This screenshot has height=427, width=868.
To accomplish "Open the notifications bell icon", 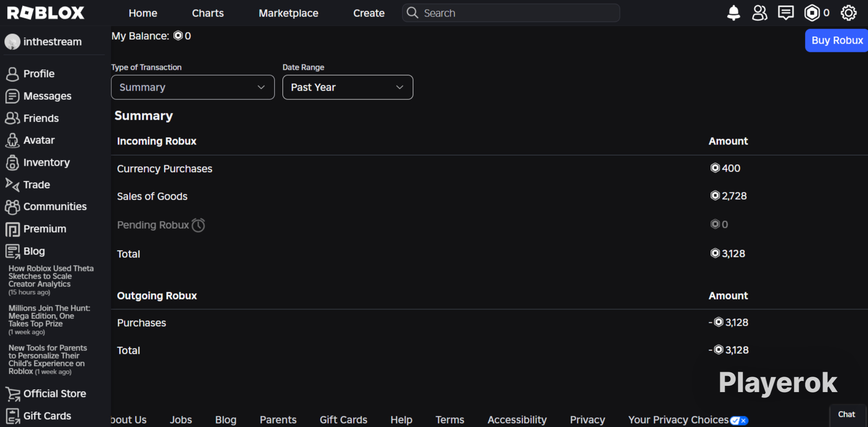I will [x=733, y=13].
